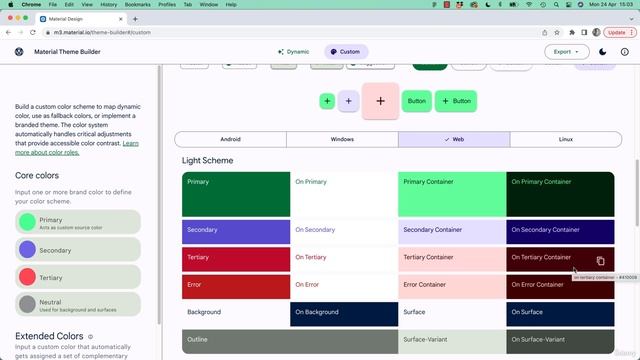640x360 pixels.
Task: Click the Outline color tile
Action: click(x=290, y=342)
